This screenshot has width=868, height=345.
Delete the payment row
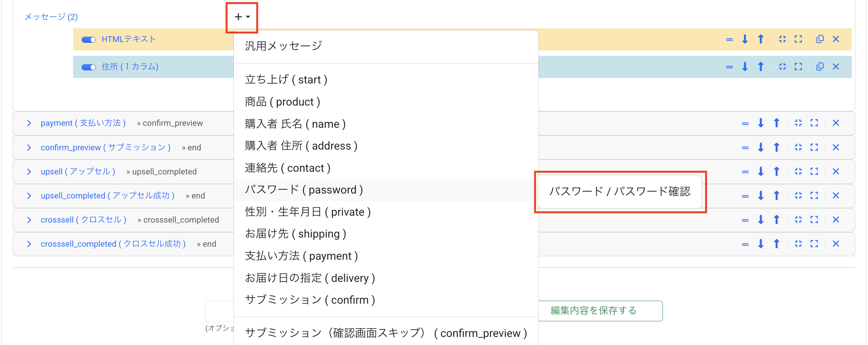836,123
